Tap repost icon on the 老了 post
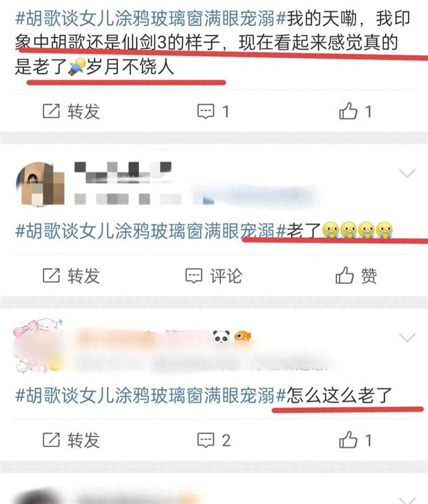 [51, 275]
